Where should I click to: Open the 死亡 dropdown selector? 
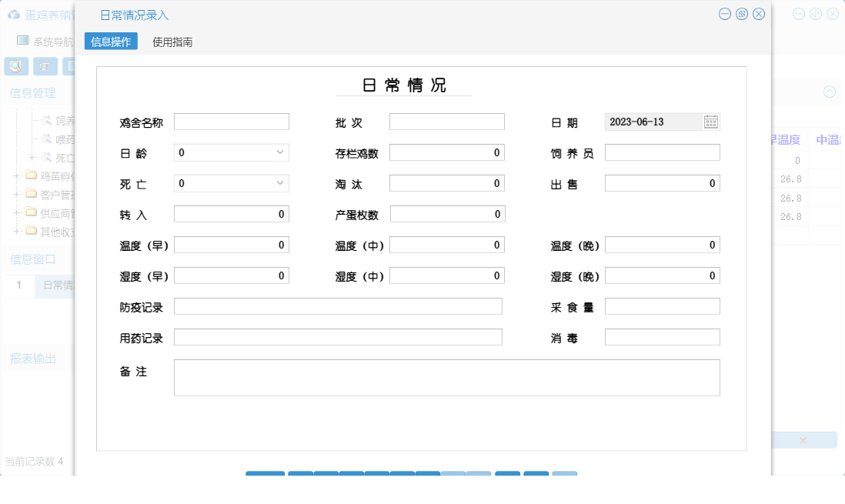point(231,182)
